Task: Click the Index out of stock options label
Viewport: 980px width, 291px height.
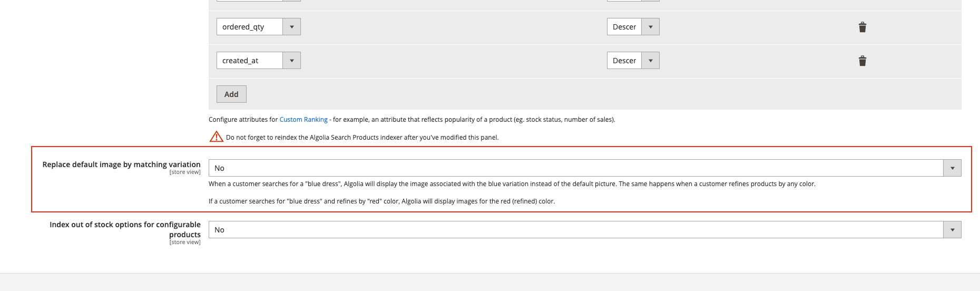Action: 125,229
